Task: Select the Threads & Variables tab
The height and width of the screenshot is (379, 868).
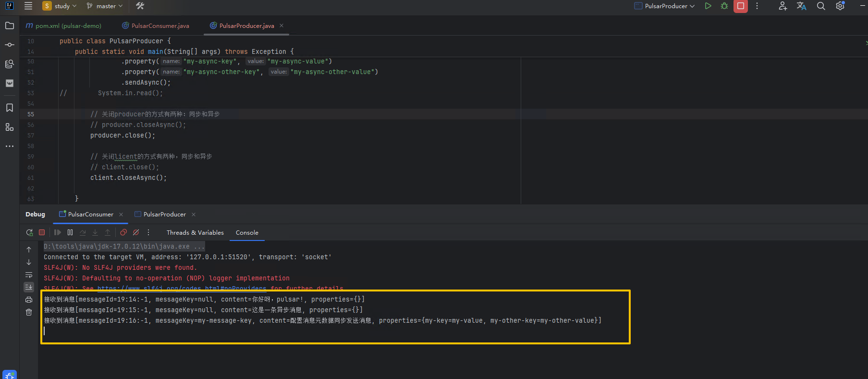Action: click(x=195, y=232)
